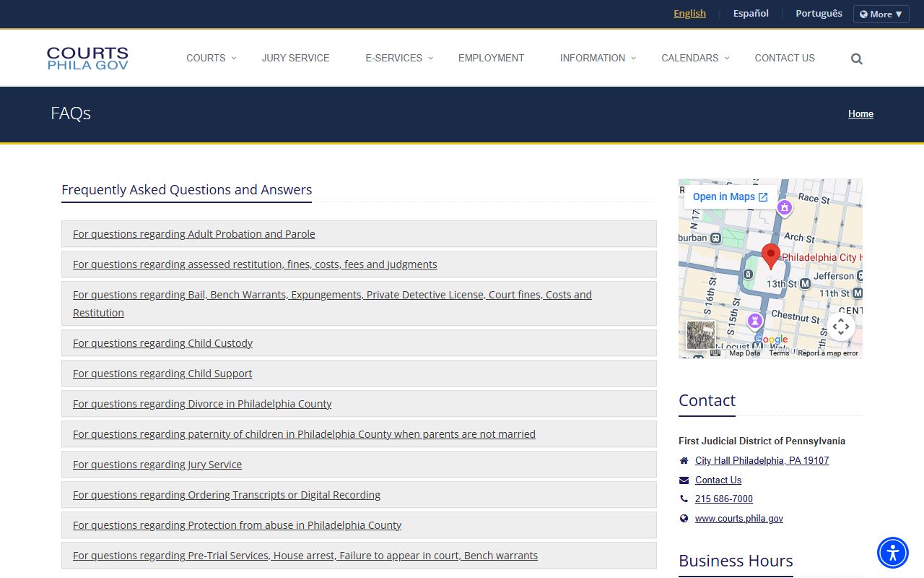Switch language to Español

pyautogui.click(x=751, y=14)
